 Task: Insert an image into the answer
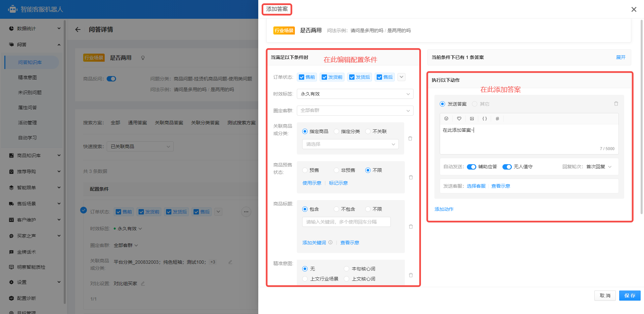point(472,119)
